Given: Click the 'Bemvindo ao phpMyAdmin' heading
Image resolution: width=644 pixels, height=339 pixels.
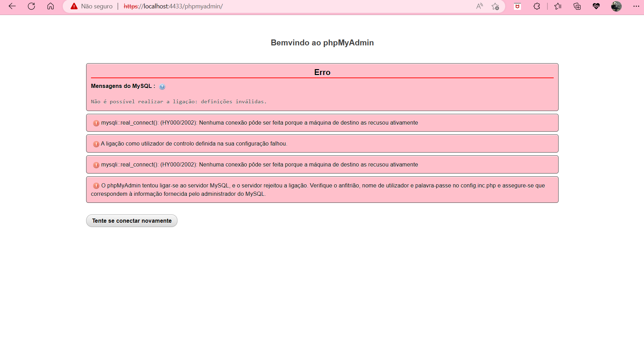Looking at the screenshot, I should [322, 43].
